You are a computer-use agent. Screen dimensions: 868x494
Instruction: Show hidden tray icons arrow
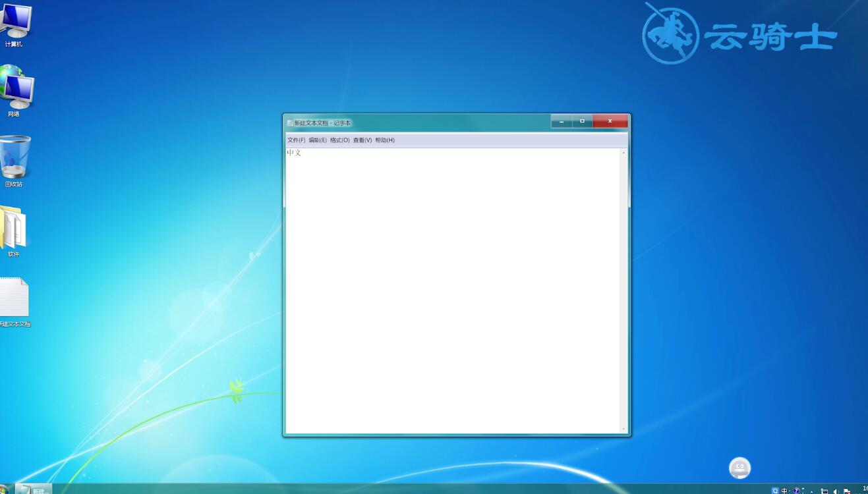click(812, 491)
